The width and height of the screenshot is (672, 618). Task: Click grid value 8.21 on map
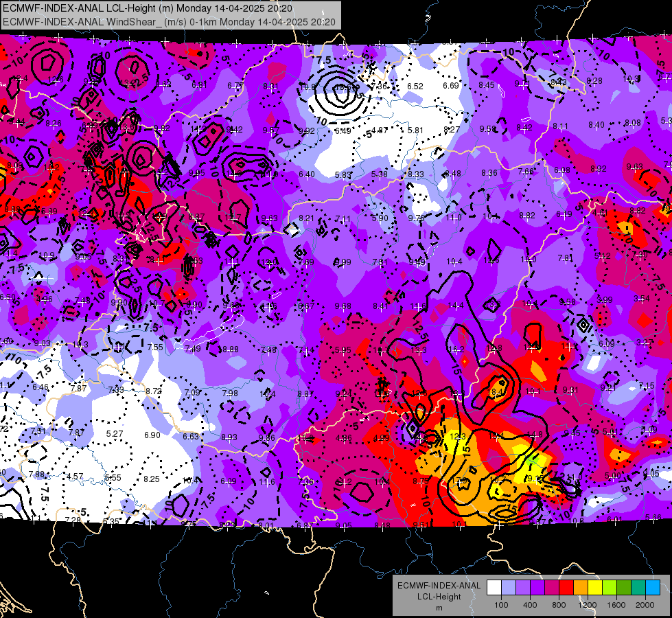pyautogui.click(x=306, y=218)
